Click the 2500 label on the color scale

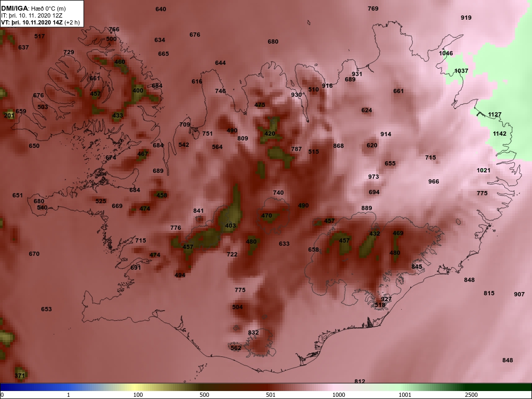point(471,395)
